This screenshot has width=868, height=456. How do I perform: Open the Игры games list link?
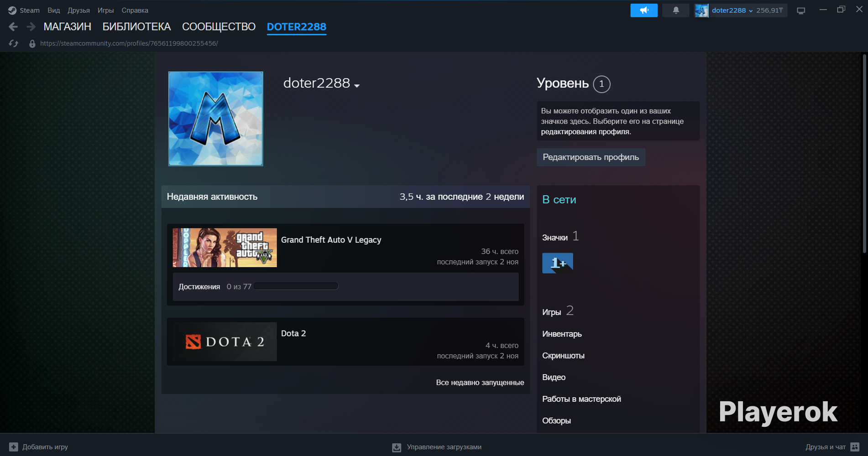click(x=551, y=312)
